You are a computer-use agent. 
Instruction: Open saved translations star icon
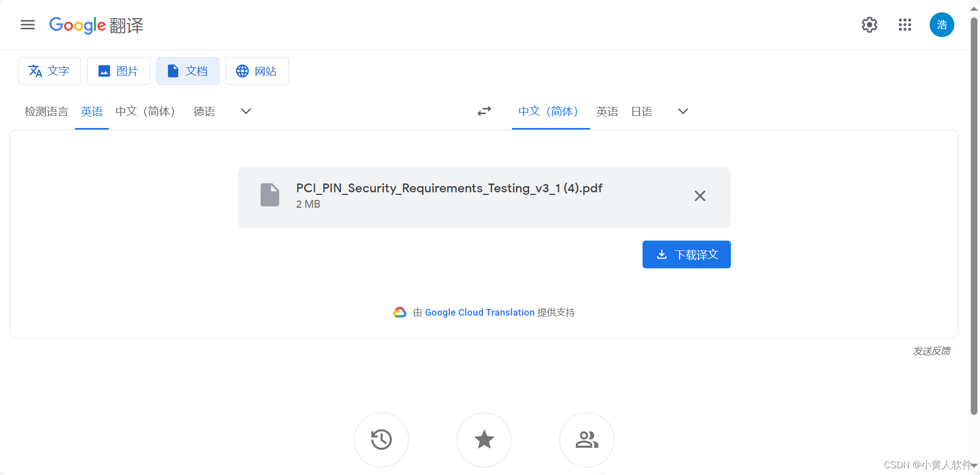coord(484,440)
